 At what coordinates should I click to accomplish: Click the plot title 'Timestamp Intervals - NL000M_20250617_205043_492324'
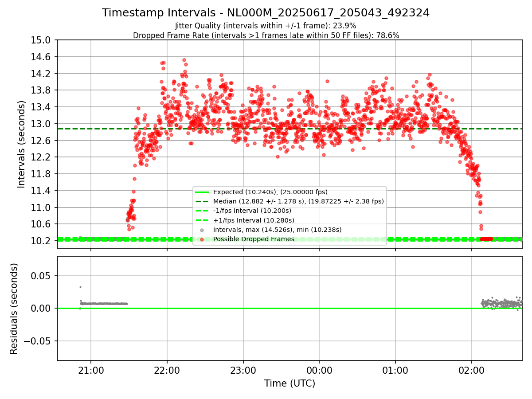coord(266,13)
